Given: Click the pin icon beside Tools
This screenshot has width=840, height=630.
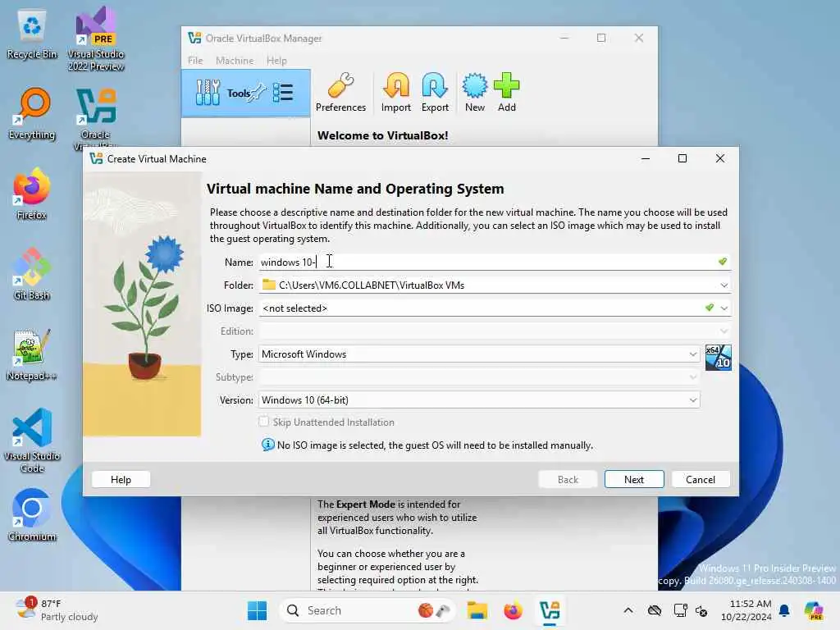Looking at the screenshot, I should pyautogui.click(x=258, y=93).
